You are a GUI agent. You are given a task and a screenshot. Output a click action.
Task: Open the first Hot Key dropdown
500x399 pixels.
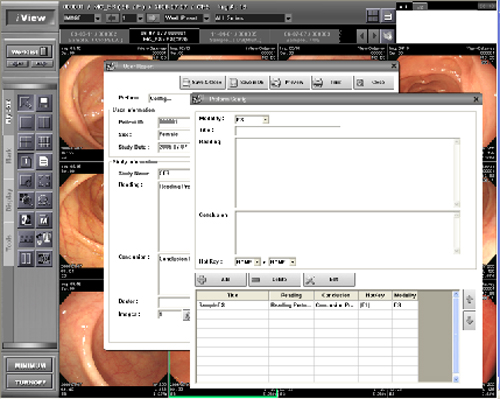pos(257,262)
